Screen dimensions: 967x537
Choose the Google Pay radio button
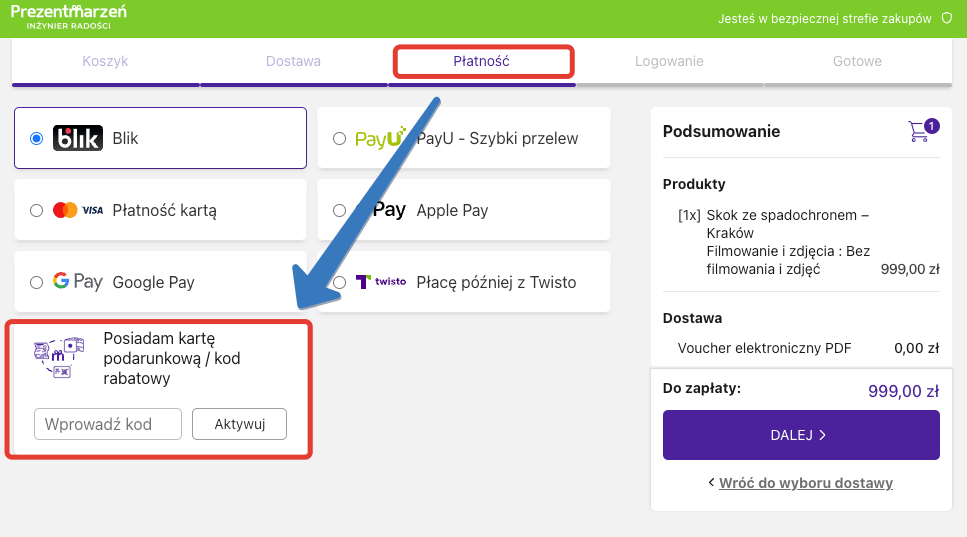(37, 283)
